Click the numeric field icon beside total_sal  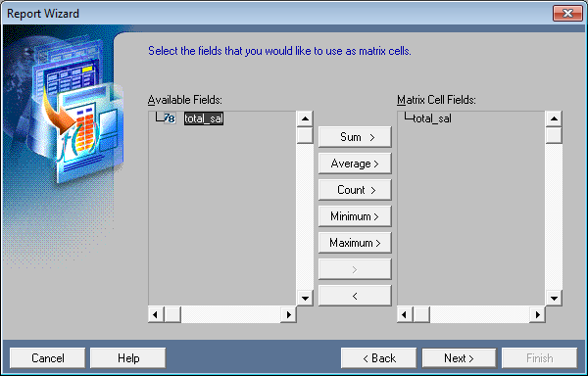[170, 118]
